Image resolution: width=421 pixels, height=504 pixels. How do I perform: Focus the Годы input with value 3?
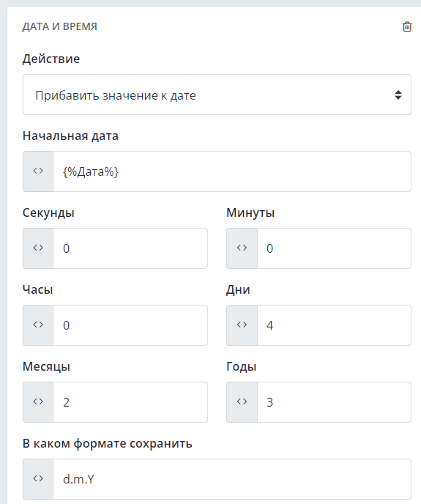(334, 401)
